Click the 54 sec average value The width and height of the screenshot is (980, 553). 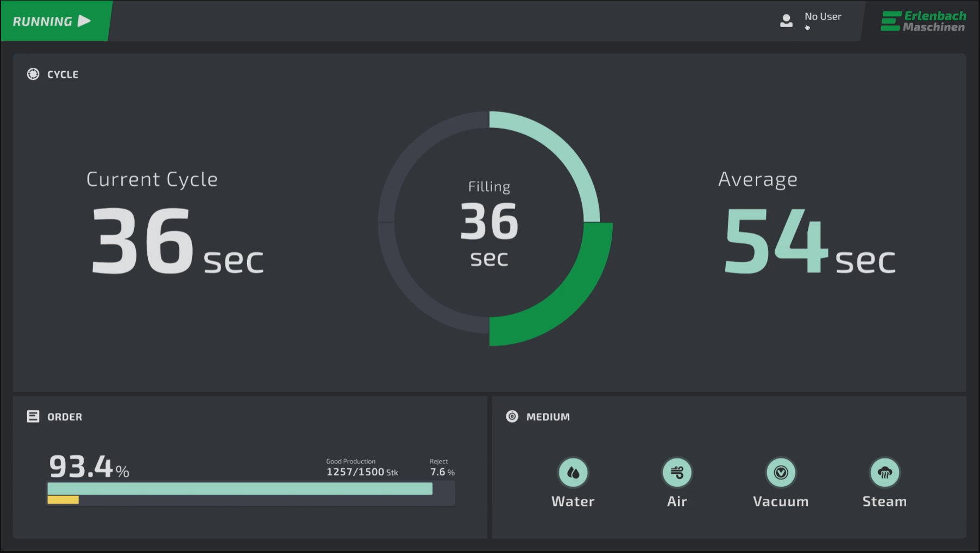(x=810, y=241)
